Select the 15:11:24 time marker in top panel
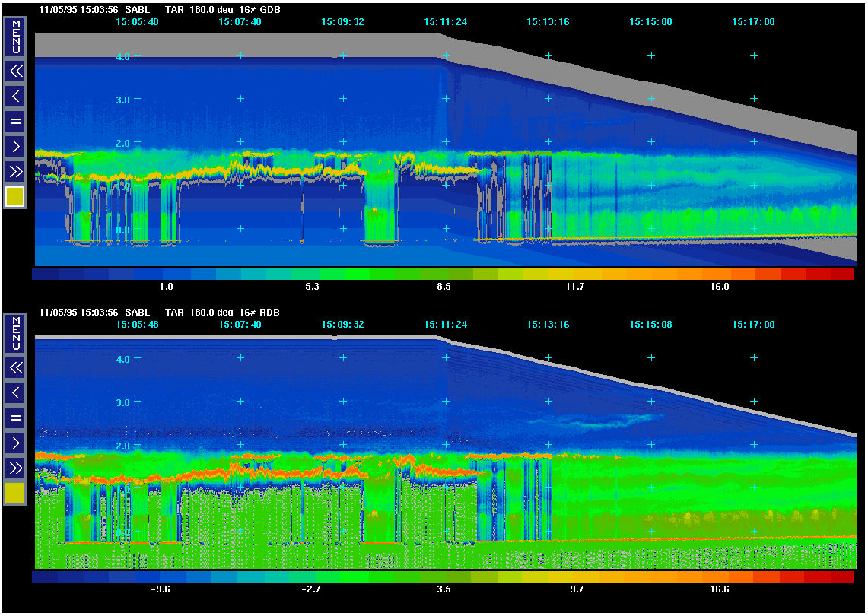This screenshot has height=616, width=868. (445, 22)
